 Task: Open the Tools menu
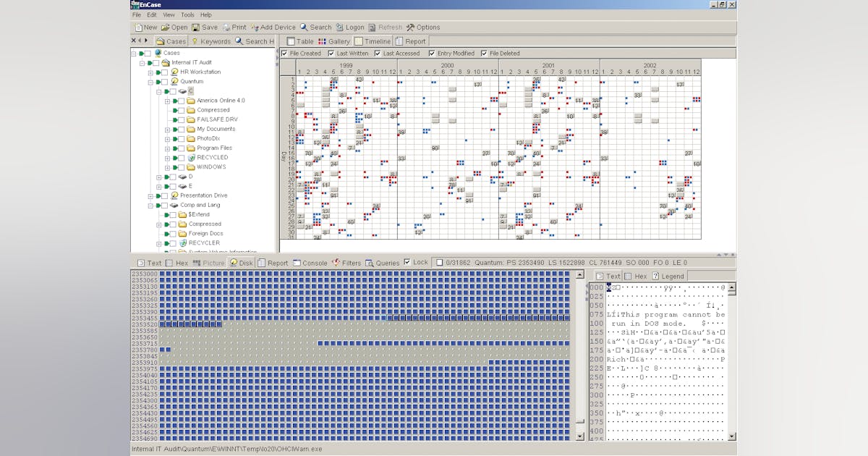click(x=187, y=14)
